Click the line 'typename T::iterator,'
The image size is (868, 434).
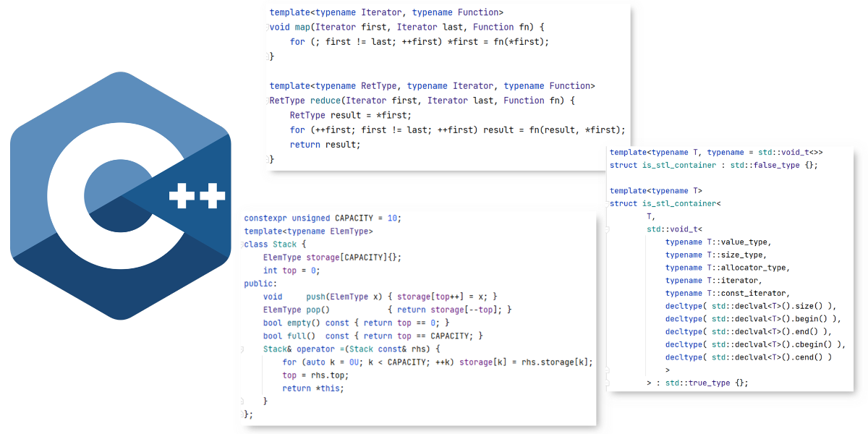[714, 281]
